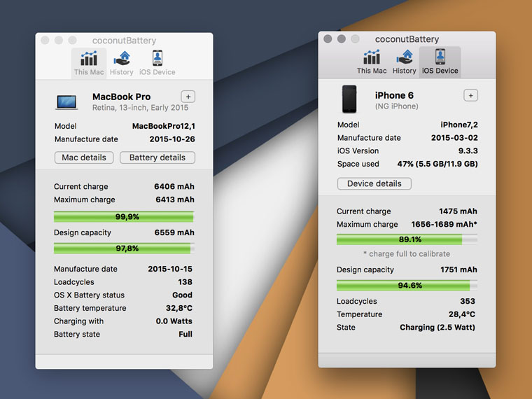The height and width of the screenshot is (399, 532).
Task: Click the 1475 mAh current charge value
Action: pos(458,211)
